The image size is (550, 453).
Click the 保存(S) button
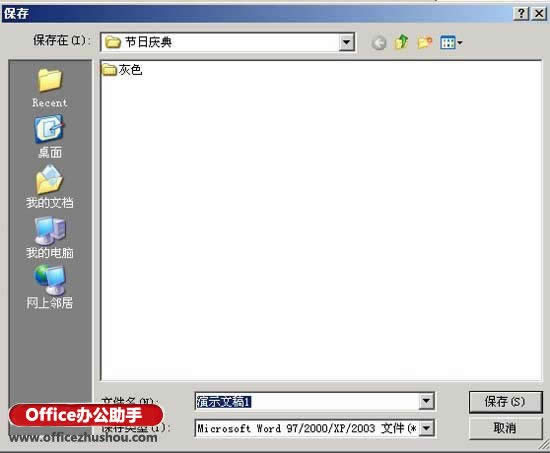[x=505, y=402]
